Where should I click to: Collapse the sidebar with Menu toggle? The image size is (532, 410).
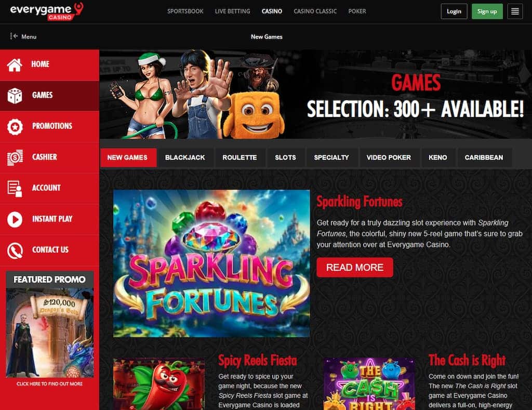[23, 36]
